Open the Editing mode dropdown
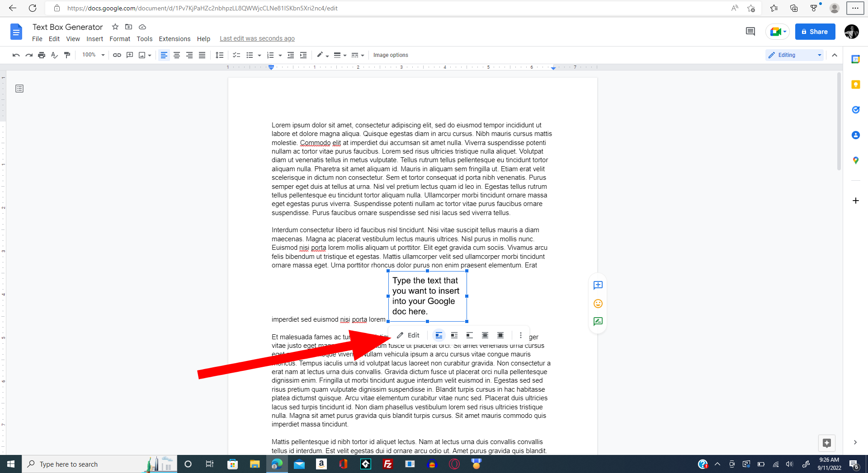The image size is (868, 473). click(x=794, y=55)
